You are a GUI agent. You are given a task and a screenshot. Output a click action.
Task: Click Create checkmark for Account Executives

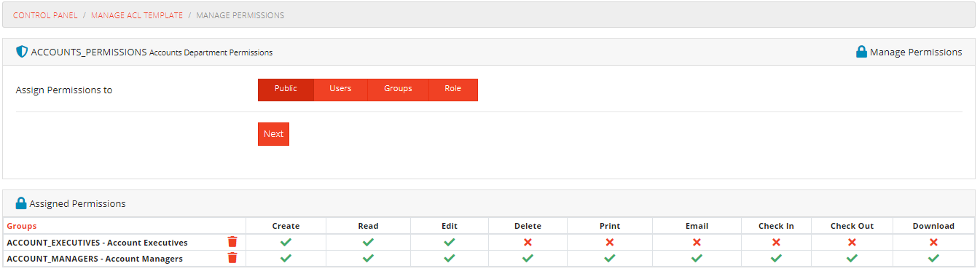[x=286, y=242]
